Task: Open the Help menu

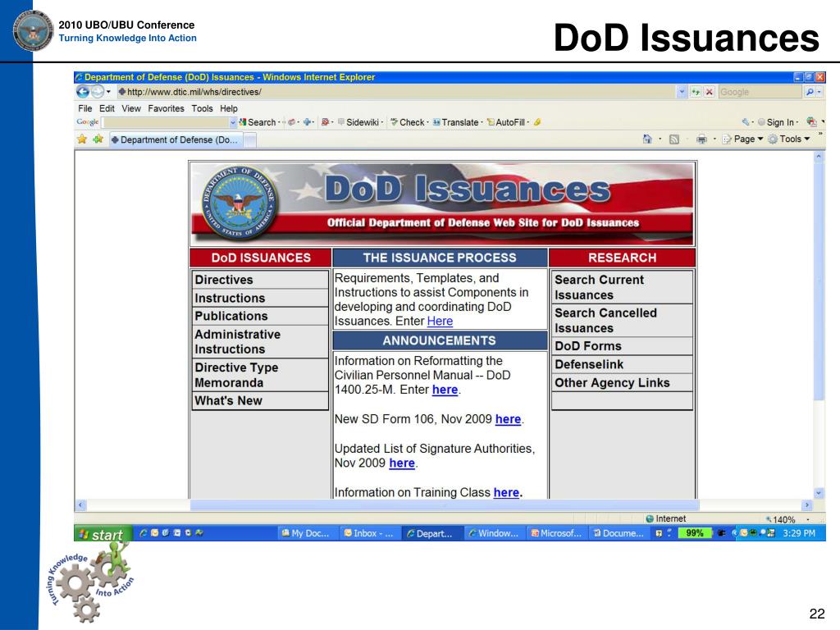Action: (229, 108)
